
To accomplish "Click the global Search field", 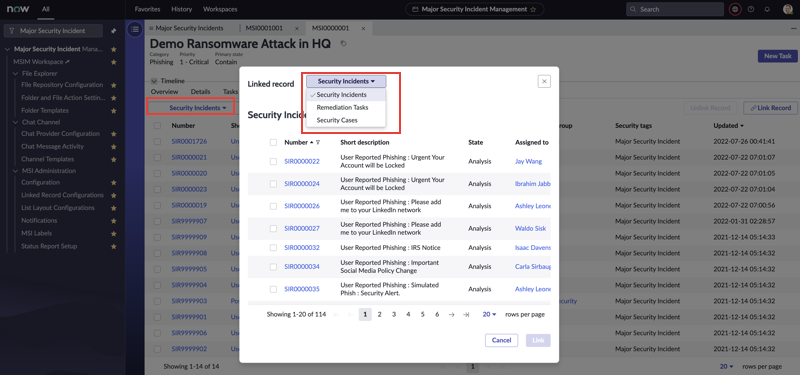I will (675, 9).
